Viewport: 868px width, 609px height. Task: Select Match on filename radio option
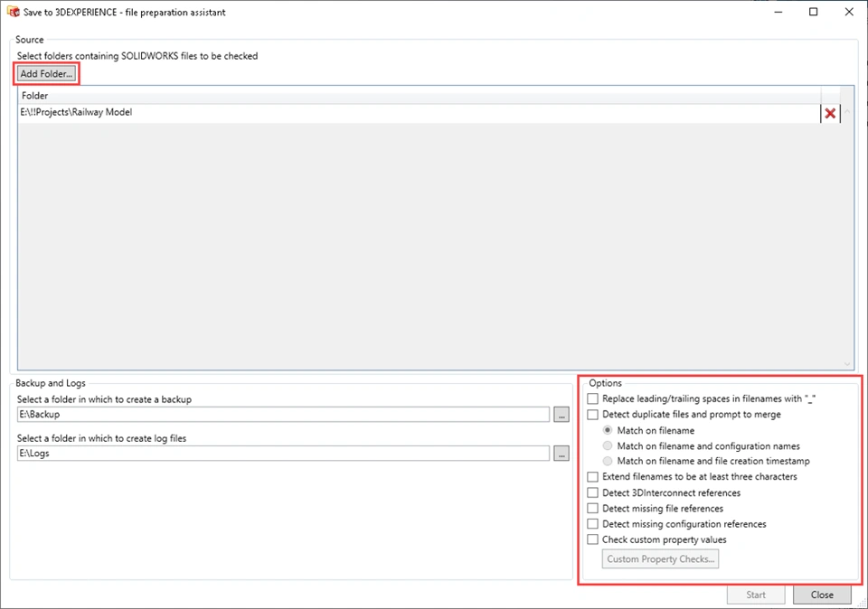[608, 430]
